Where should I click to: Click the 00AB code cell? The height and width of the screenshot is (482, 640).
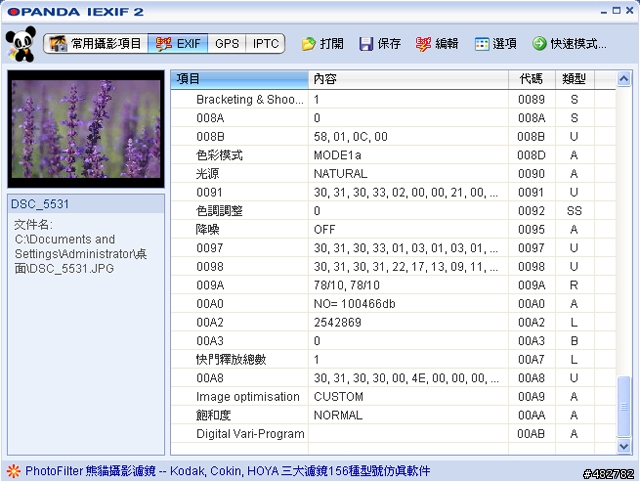pos(531,434)
